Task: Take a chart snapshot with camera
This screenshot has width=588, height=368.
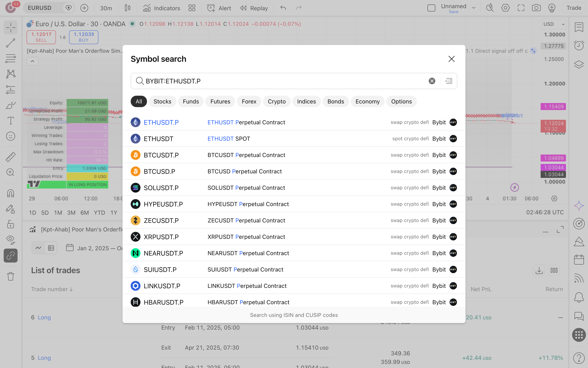Action: coord(536,8)
